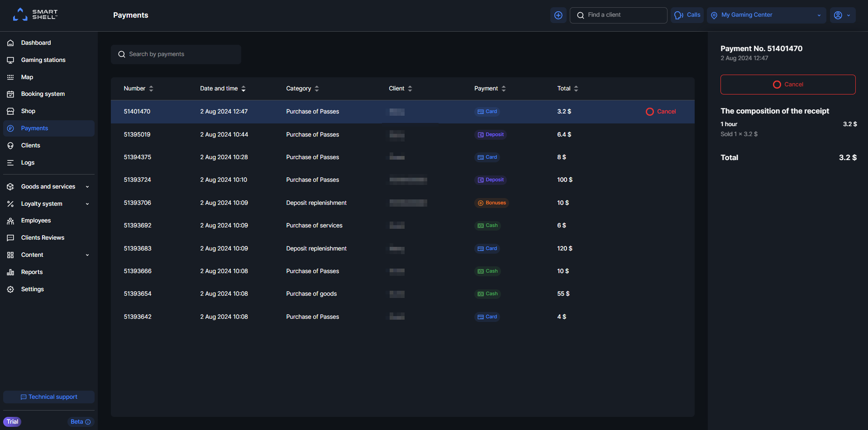The width and height of the screenshot is (868, 430).
Task: Click the Content grid icon
Action: tap(10, 255)
